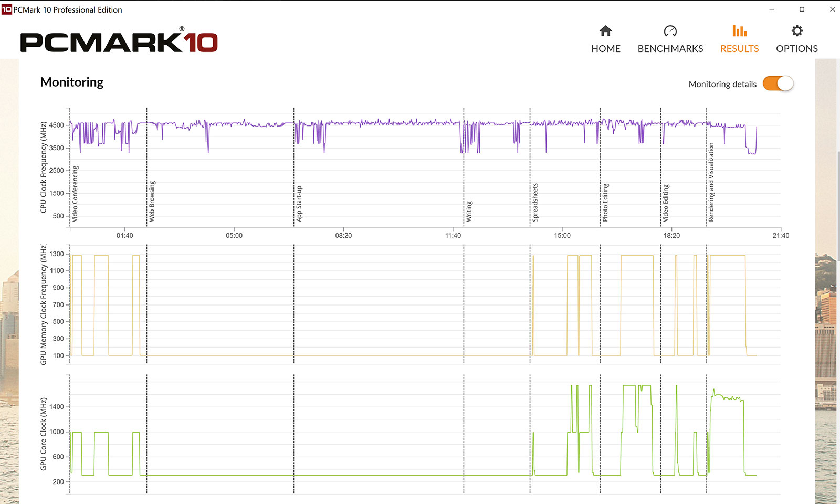840x504 pixels.
Task: Click the PCMark 10 title bar app icon
Action: 6,9
